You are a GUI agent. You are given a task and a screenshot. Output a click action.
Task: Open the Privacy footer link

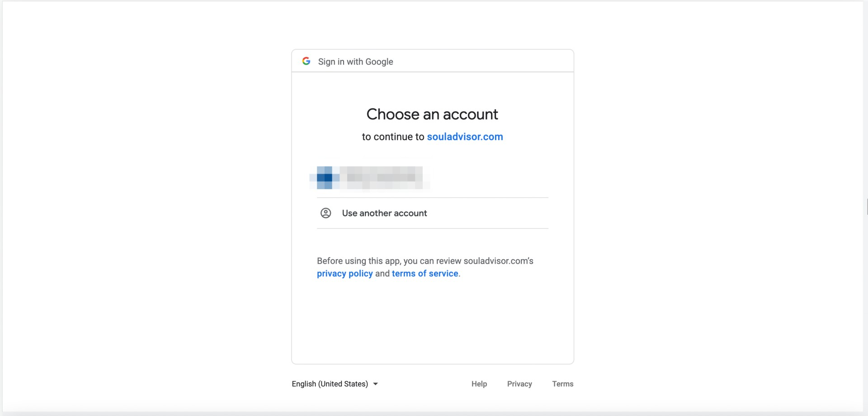click(519, 384)
